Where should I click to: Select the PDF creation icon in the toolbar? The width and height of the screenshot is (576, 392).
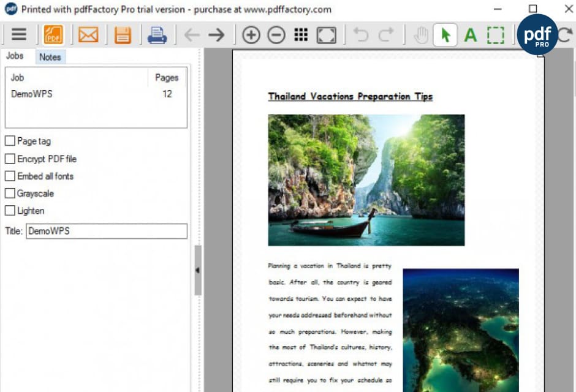pyautogui.click(x=53, y=35)
